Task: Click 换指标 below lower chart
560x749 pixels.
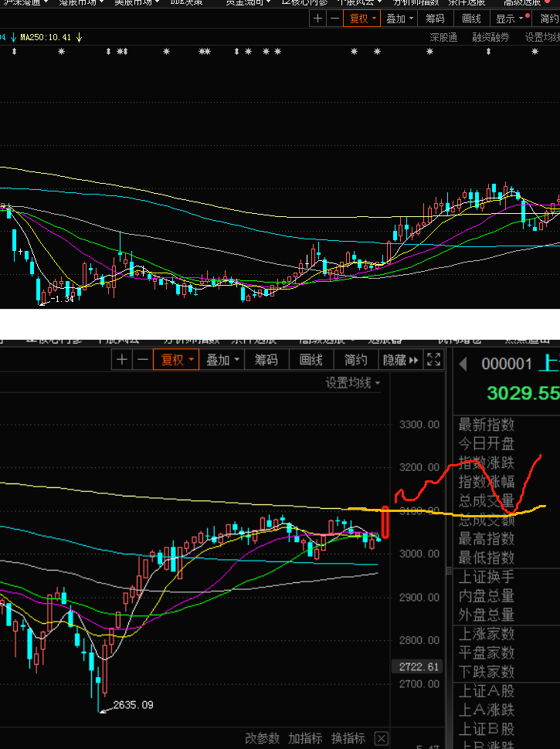Action: pyautogui.click(x=348, y=738)
